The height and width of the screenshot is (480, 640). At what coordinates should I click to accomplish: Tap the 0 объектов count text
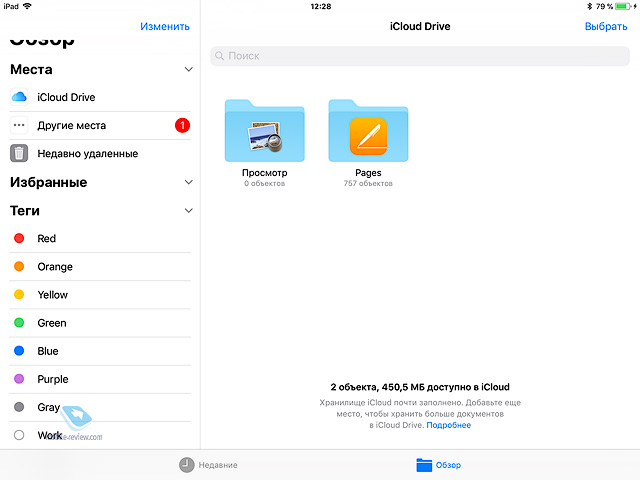264,184
